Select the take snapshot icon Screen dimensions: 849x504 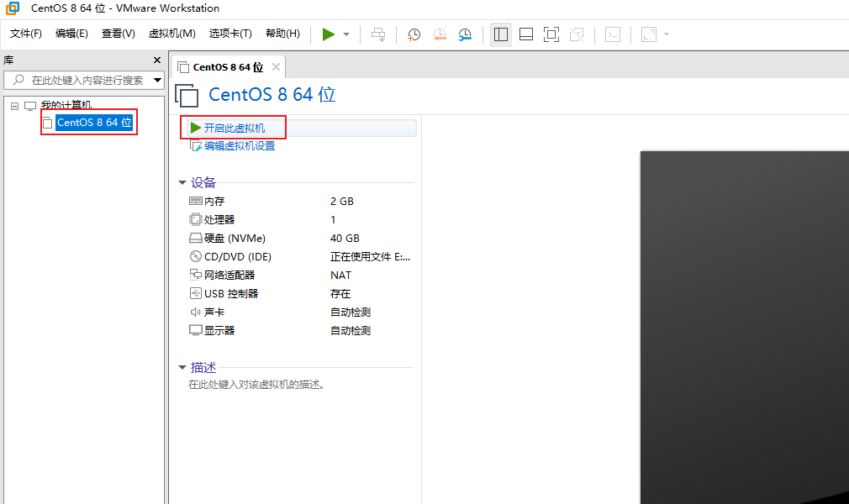[413, 34]
